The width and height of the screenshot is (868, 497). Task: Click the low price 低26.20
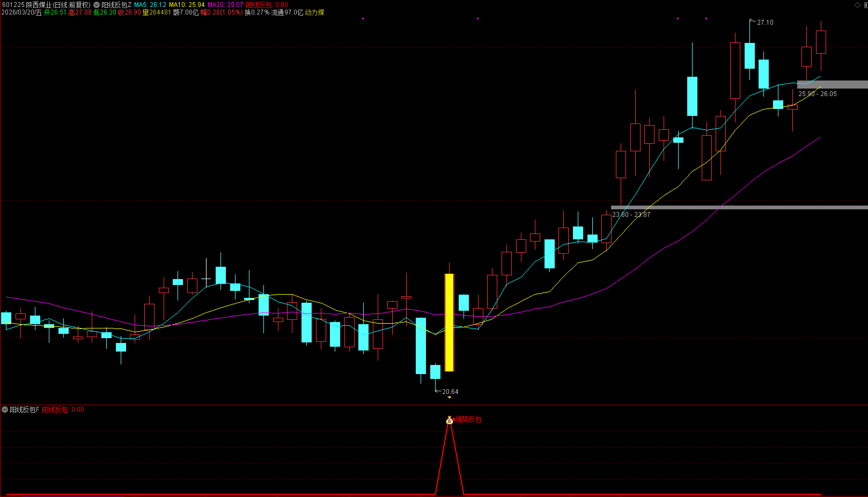point(105,12)
